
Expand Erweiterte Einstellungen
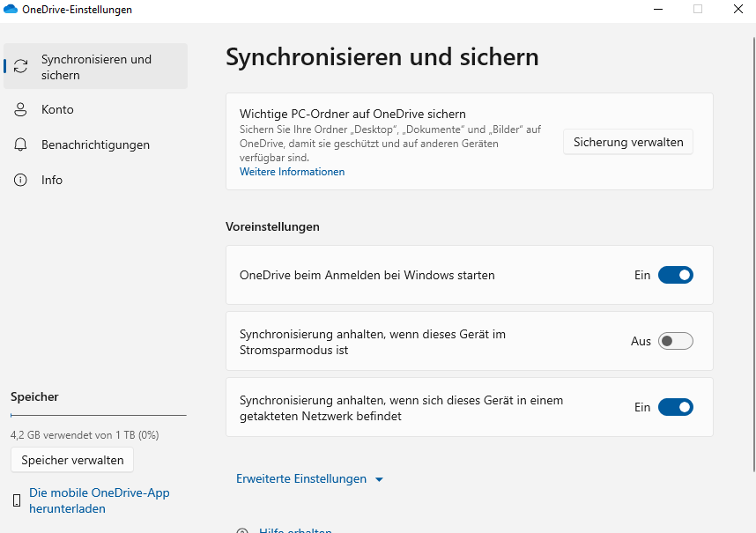(x=309, y=478)
